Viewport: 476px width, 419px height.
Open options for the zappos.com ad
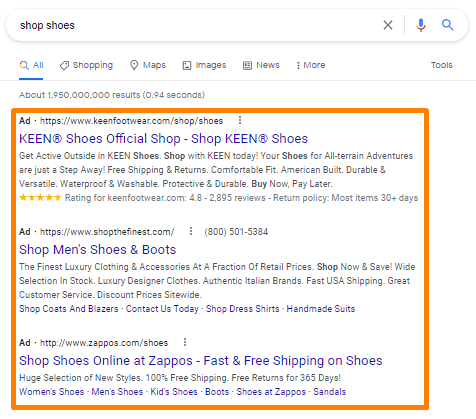(185, 342)
